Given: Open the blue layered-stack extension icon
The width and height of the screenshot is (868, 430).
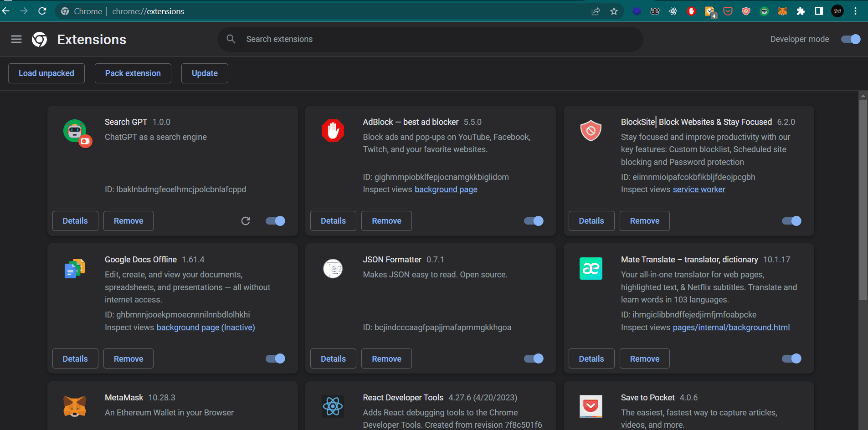Looking at the screenshot, I should point(637,11).
